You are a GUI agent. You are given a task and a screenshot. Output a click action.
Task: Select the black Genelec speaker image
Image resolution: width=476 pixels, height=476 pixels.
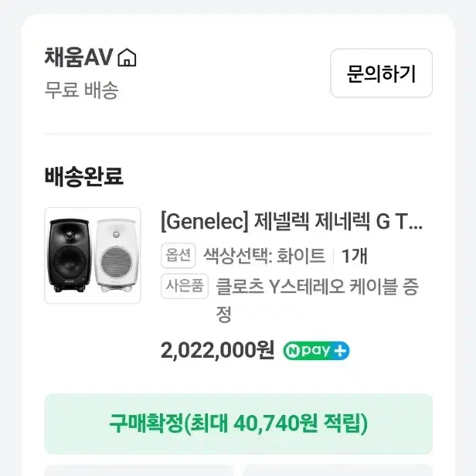pos(70,255)
